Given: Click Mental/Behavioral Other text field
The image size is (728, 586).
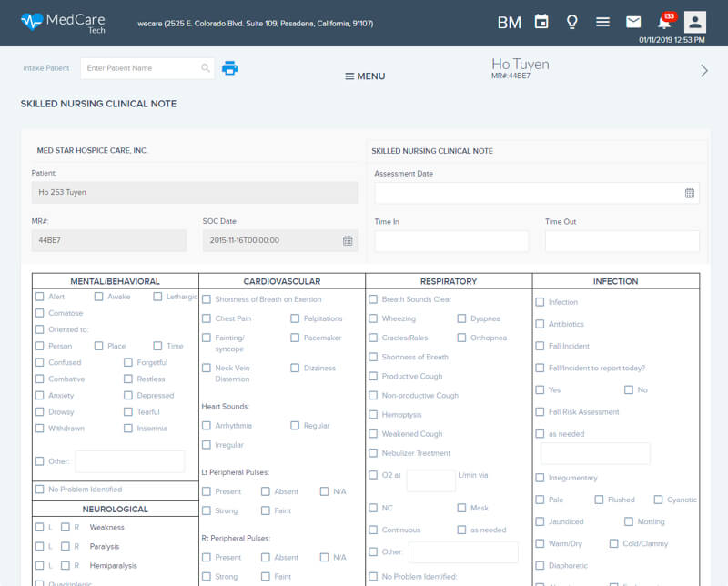Looking at the screenshot, I should tap(129, 461).
